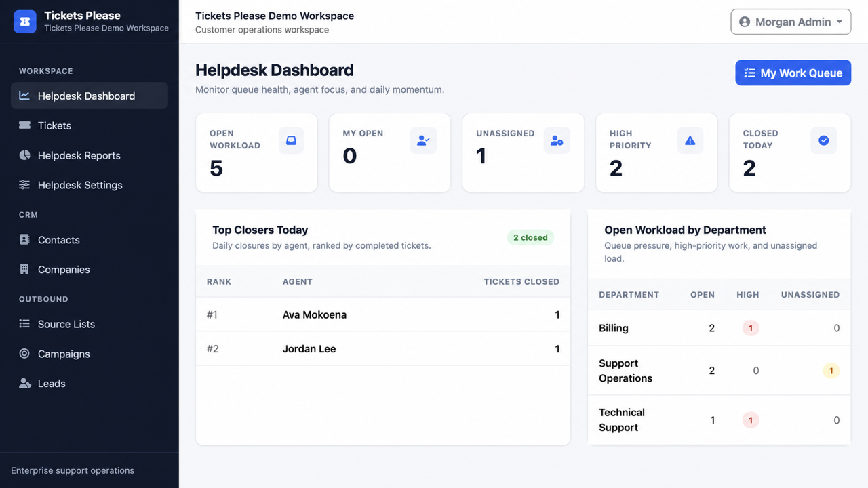This screenshot has width=868, height=488.
Task: Click the Support Operations department name
Action: click(625, 371)
